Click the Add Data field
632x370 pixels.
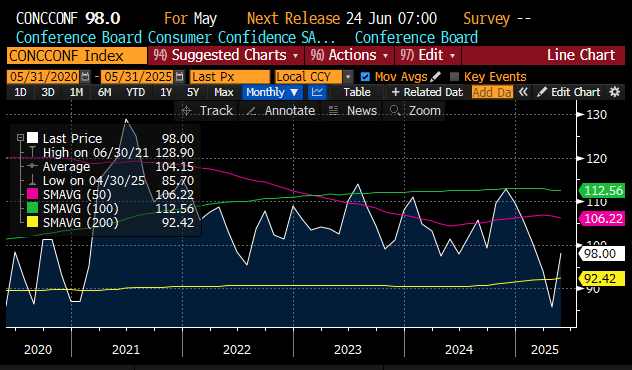point(492,92)
